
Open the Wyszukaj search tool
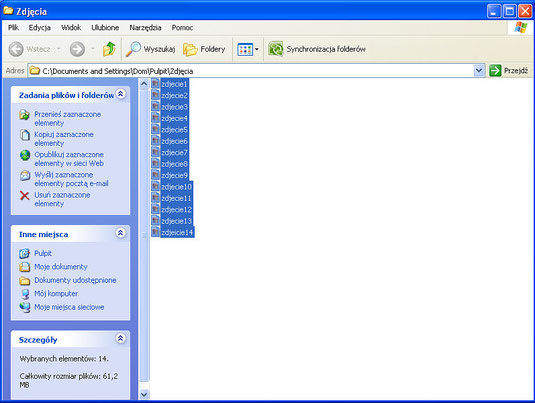(x=150, y=49)
